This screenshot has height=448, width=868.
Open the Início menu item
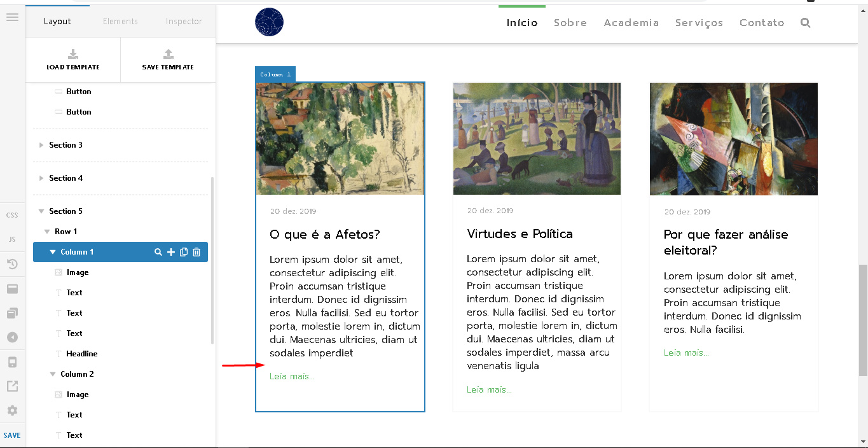522,23
